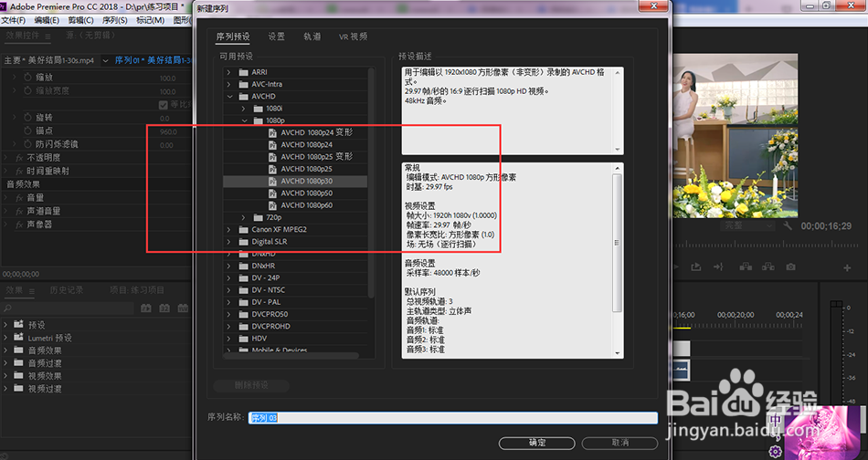This screenshot has height=460, width=868.
Task: Toggle the fx icon for 声像器
Action: pyautogui.click(x=19, y=225)
